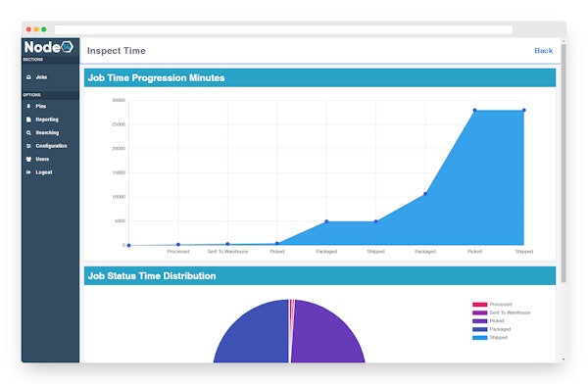Go Back using top-right link
Image resolution: width=588 pixels, height=384 pixels.
543,51
